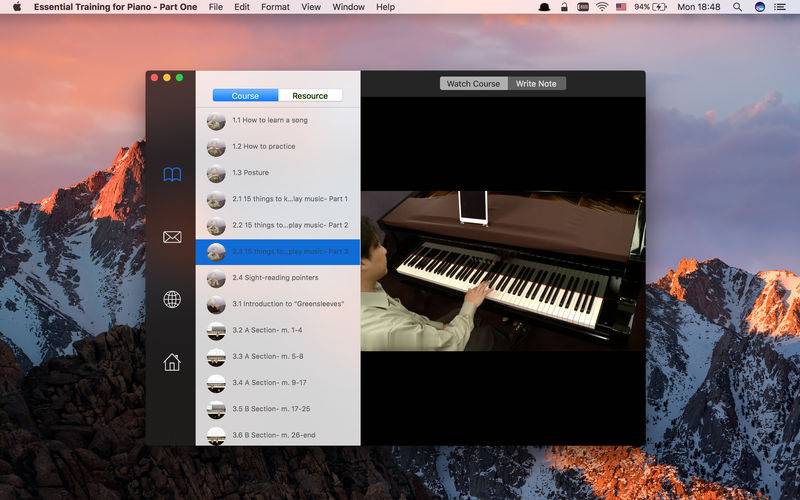Image resolution: width=800 pixels, height=500 pixels.
Task: Select highlighted lesson 2.3 15 things Part 3
Action: pyautogui.click(x=278, y=252)
